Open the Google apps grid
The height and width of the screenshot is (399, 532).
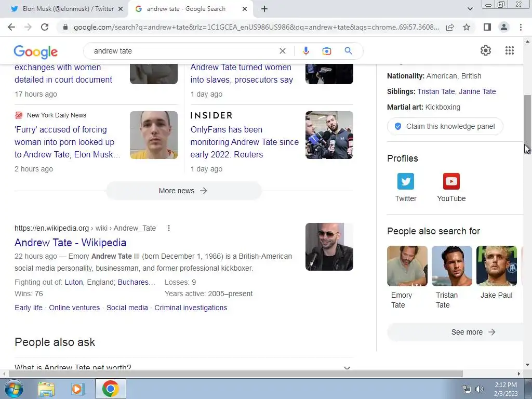pyautogui.click(x=509, y=50)
